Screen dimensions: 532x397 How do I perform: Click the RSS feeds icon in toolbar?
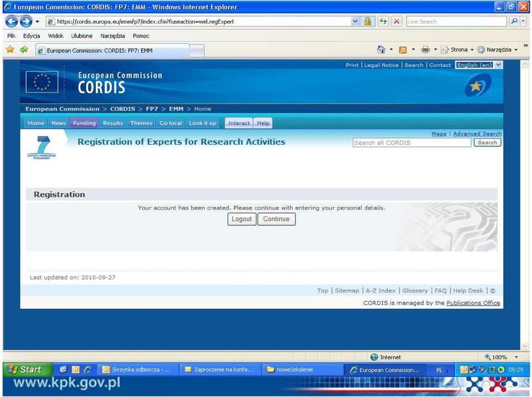coord(403,50)
